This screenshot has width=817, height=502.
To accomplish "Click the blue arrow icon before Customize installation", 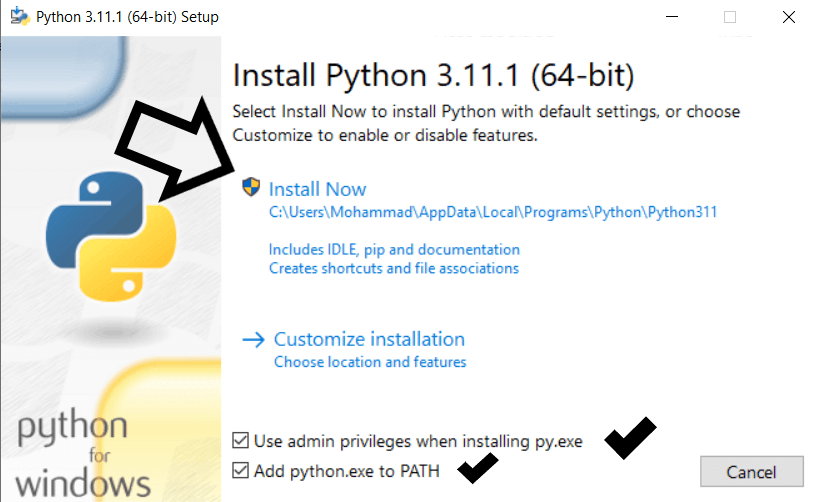I will click(253, 340).
